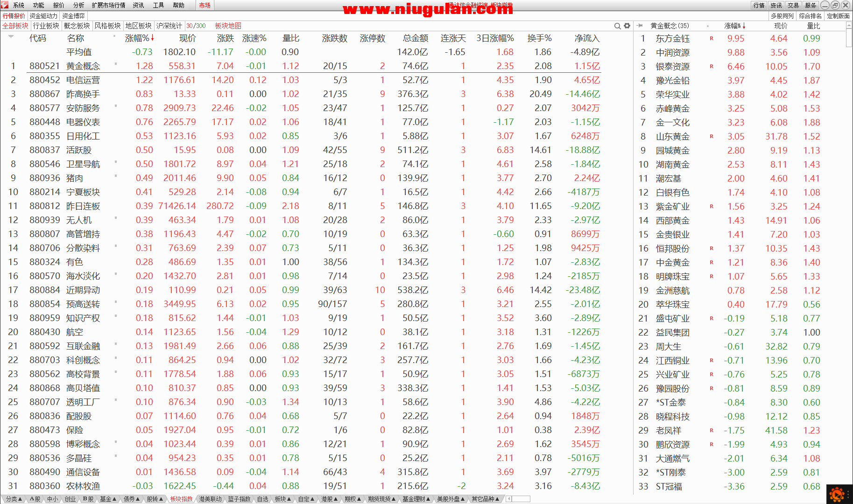Restore the window using the title bar button

point(835,5)
